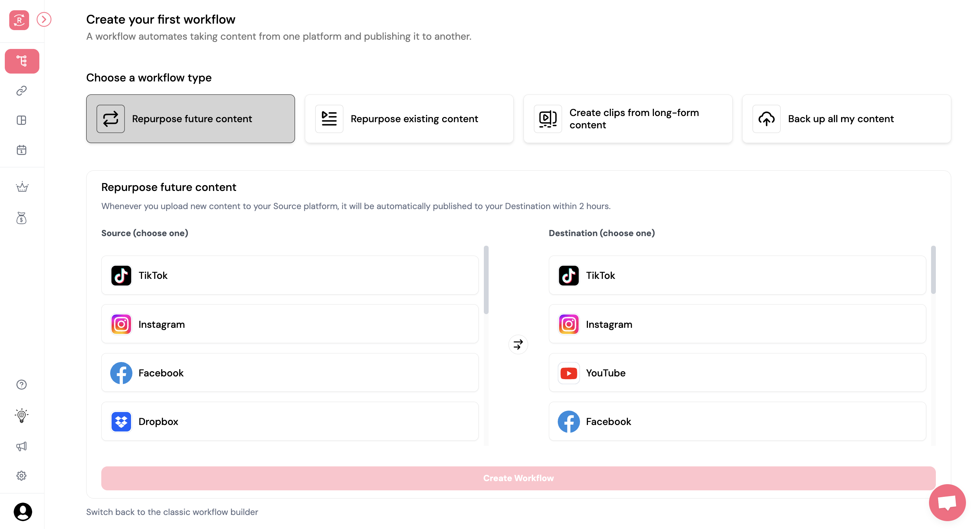980x529 pixels.
Task: Choose TikTok as the source
Action: tap(290, 275)
